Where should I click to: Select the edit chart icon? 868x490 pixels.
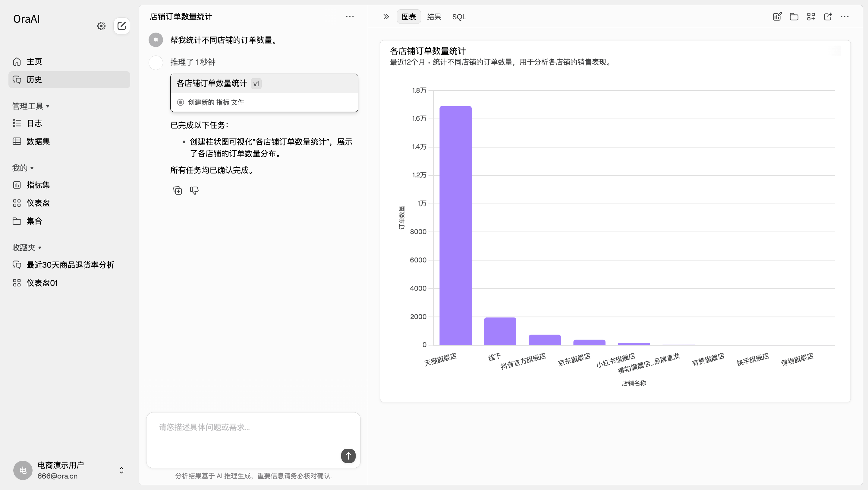coord(777,16)
